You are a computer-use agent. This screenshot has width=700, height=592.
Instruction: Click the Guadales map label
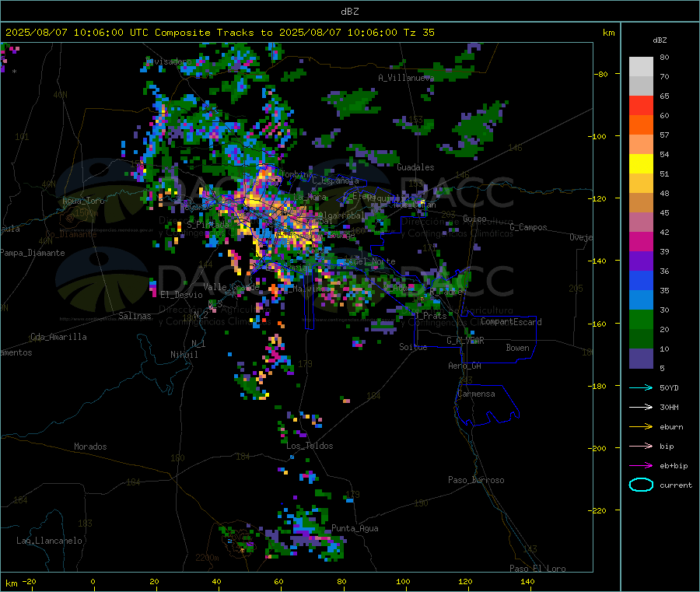(415, 167)
